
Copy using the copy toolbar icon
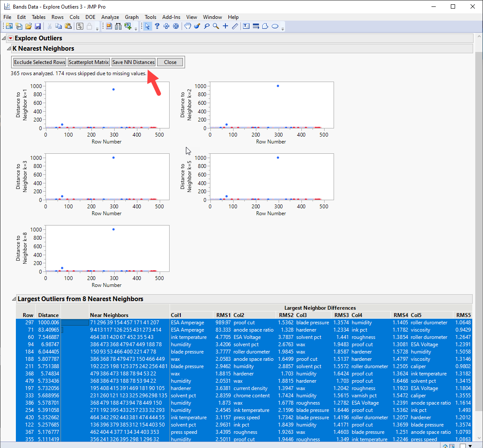tap(58, 26)
